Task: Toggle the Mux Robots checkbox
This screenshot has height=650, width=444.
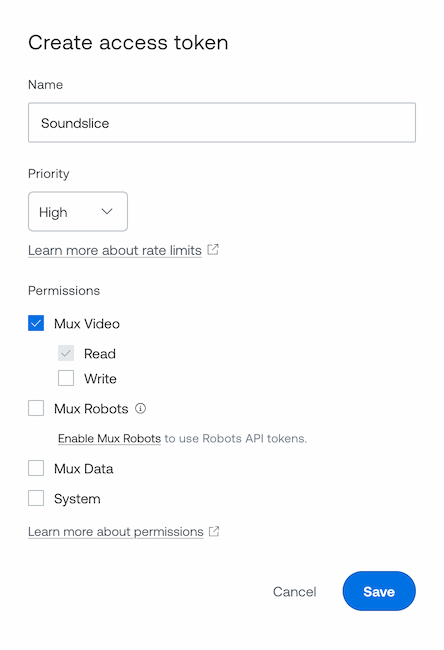Action: (x=36, y=408)
